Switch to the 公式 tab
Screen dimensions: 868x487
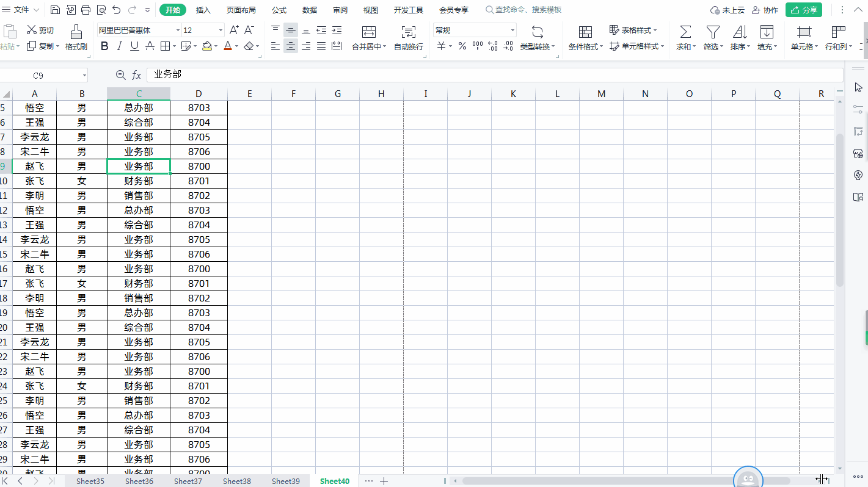pyautogui.click(x=279, y=10)
